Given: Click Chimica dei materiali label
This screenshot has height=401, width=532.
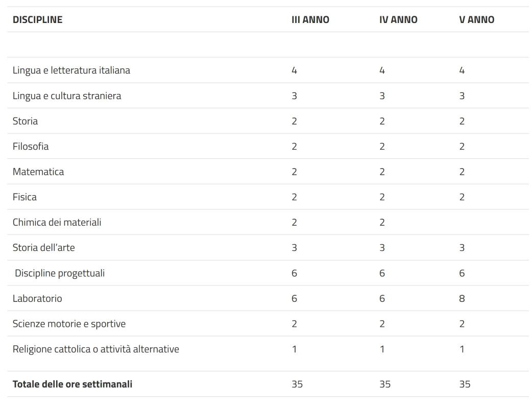Looking at the screenshot, I should click(x=57, y=222).
